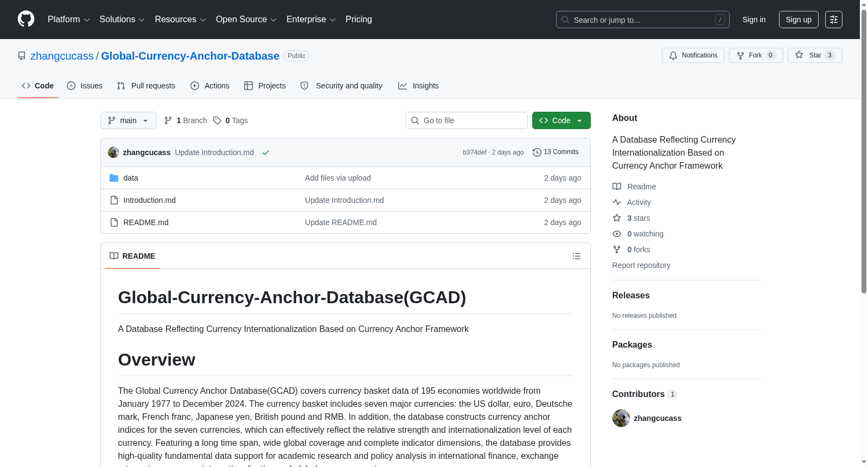
Task: Open Global-Currency-Anchor-Database repository link
Action: pyautogui.click(x=190, y=56)
